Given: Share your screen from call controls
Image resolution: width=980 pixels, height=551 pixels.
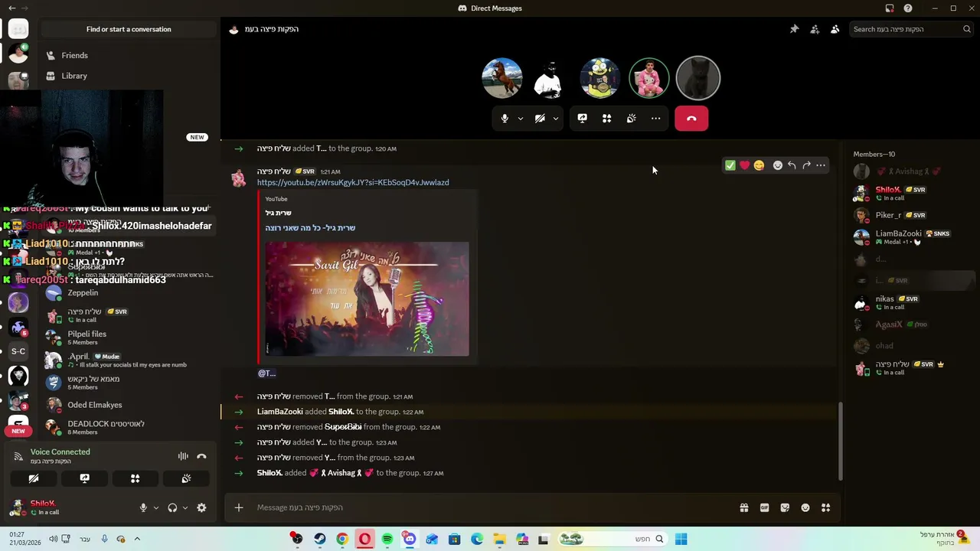Looking at the screenshot, I should [583, 119].
